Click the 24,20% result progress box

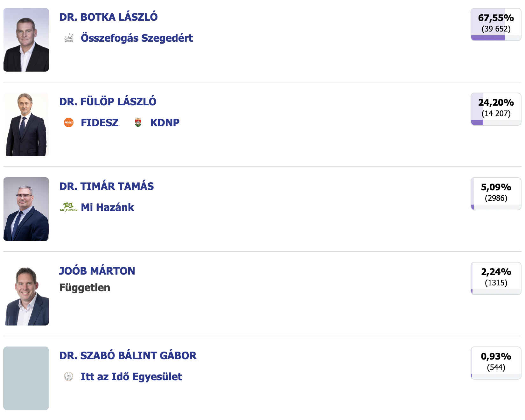click(496, 109)
